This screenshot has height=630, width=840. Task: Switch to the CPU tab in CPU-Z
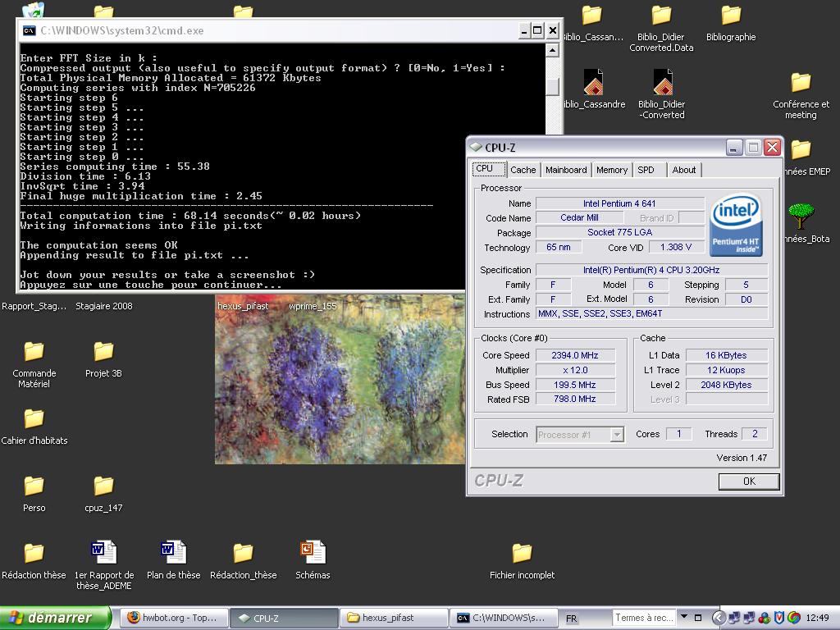[489, 169]
